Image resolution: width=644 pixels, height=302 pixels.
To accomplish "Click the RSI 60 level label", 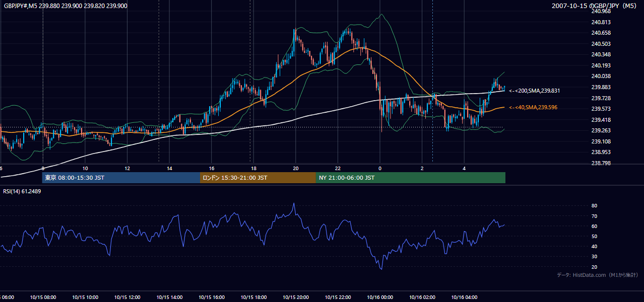I will [594, 226].
